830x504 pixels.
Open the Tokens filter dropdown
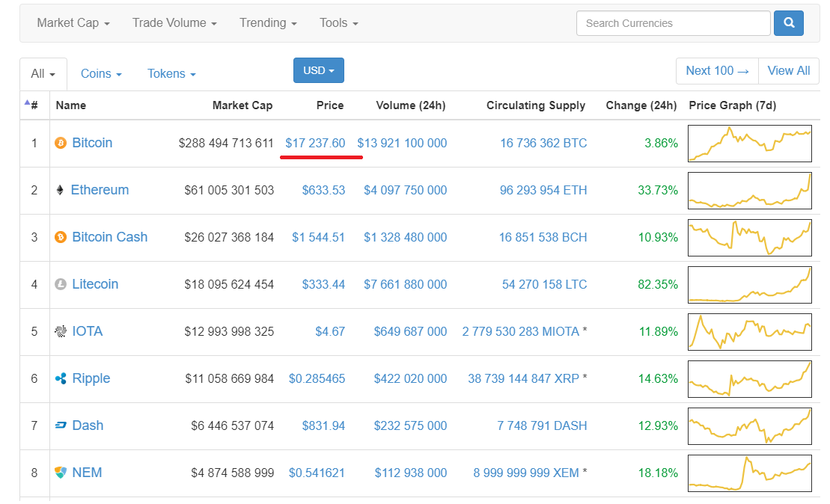(171, 74)
